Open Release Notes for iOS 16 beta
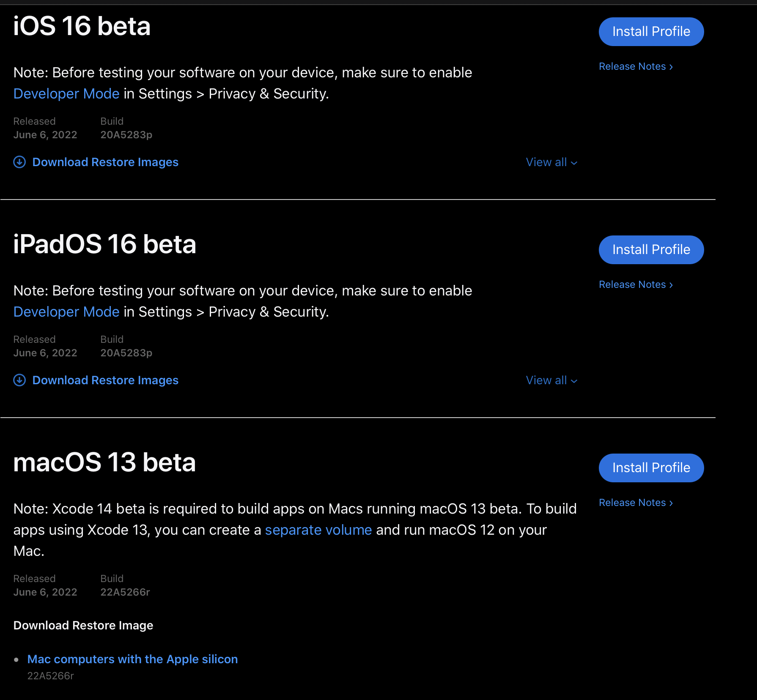 tap(635, 66)
